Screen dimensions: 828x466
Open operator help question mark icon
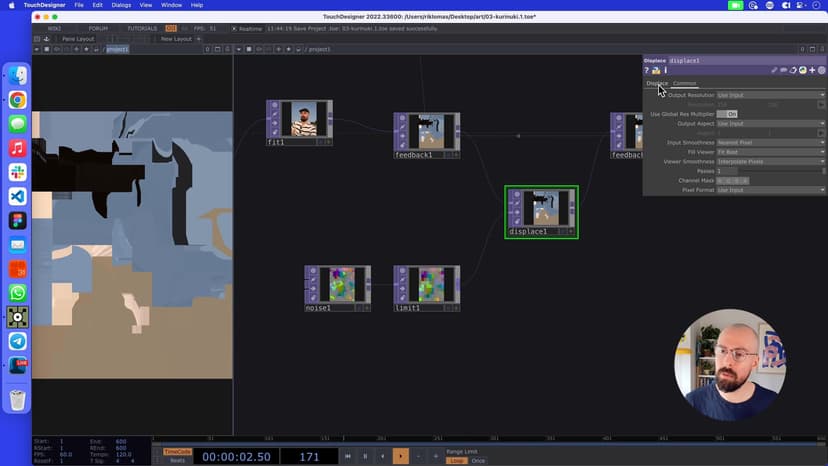[x=647, y=71]
